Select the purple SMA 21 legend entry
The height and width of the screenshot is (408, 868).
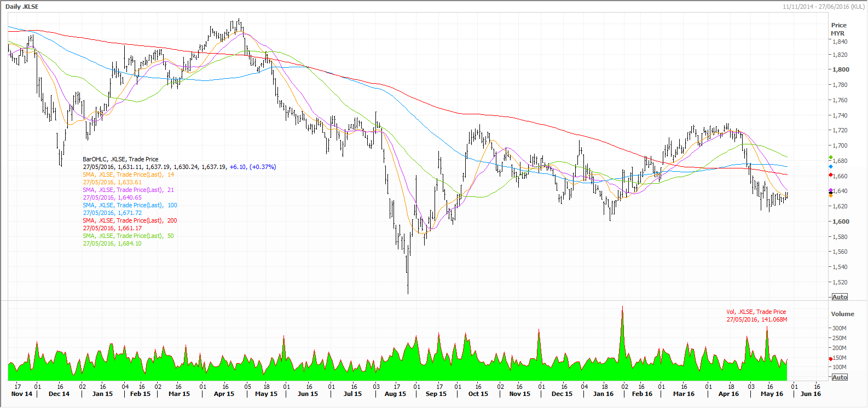coord(128,190)
